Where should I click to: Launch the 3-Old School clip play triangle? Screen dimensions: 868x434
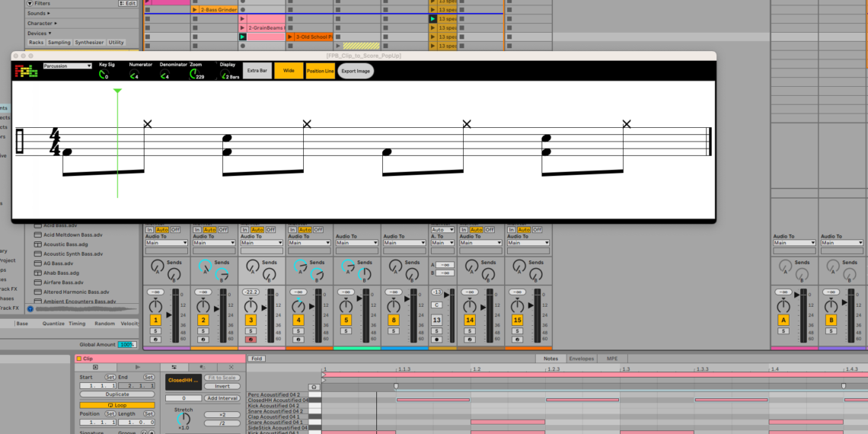[x=290, y=37]
